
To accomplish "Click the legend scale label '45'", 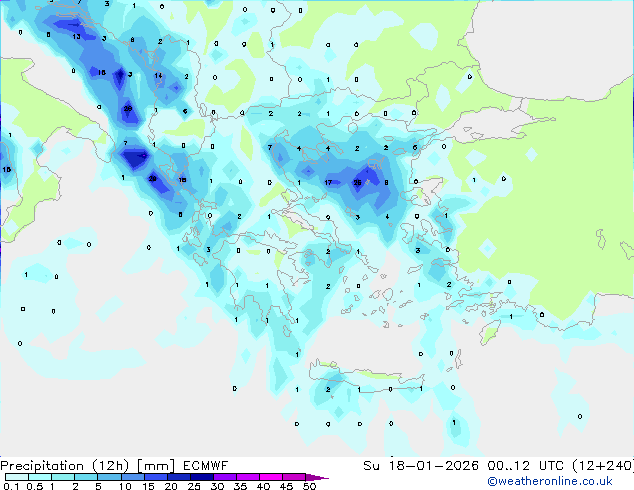I will [x=287, y=486].
